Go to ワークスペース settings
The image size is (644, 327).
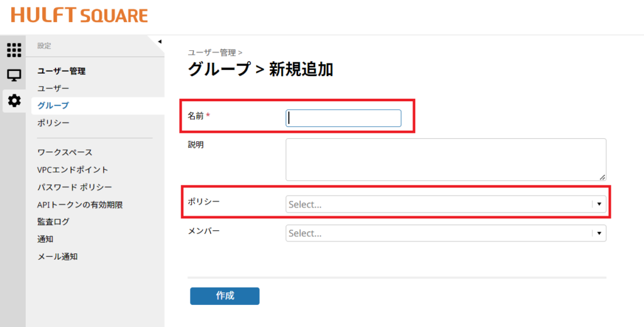[x=65, y=152]
